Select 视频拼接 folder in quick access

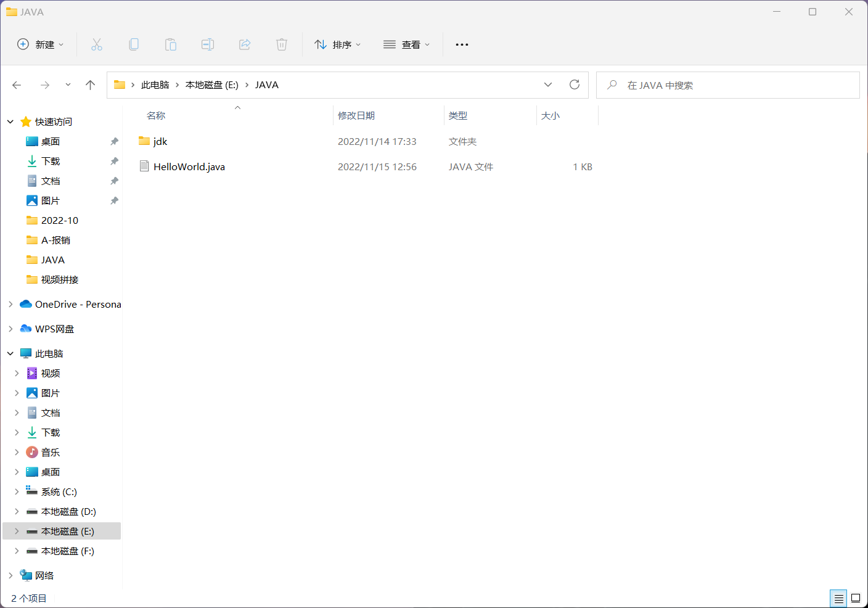[x=60, y=279]
